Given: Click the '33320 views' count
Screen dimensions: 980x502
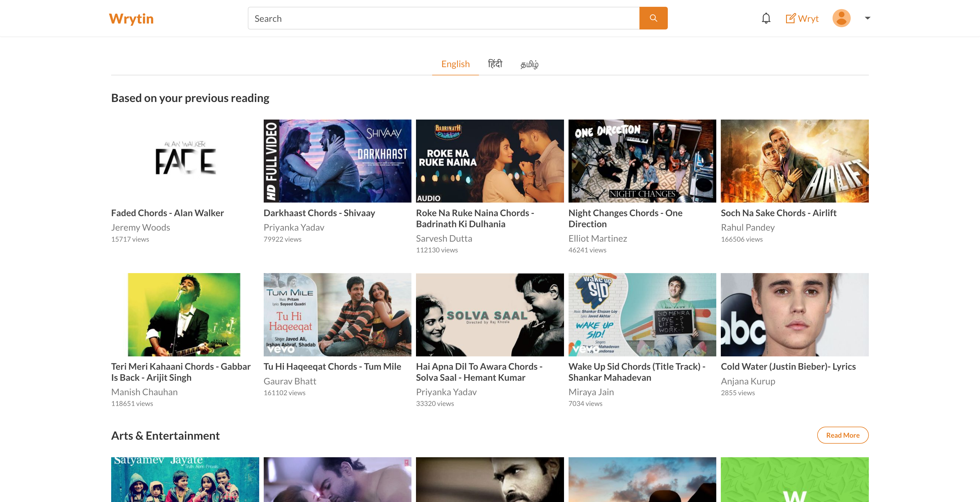Looking at the screenshot, I should [435, 403].
